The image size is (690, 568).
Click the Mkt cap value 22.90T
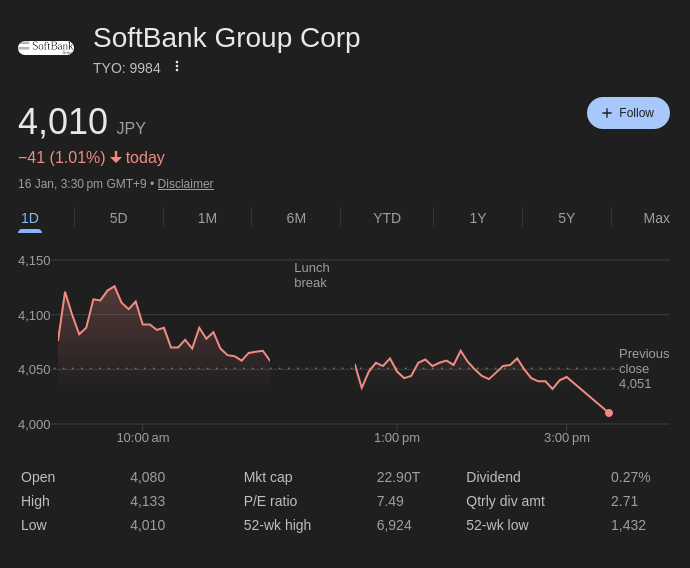pos(398,477)
